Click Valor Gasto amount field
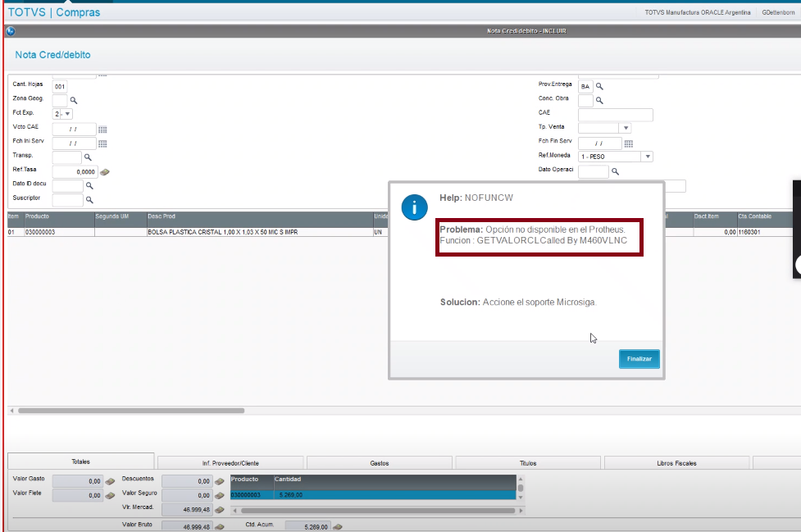 (x=78, y=481)
